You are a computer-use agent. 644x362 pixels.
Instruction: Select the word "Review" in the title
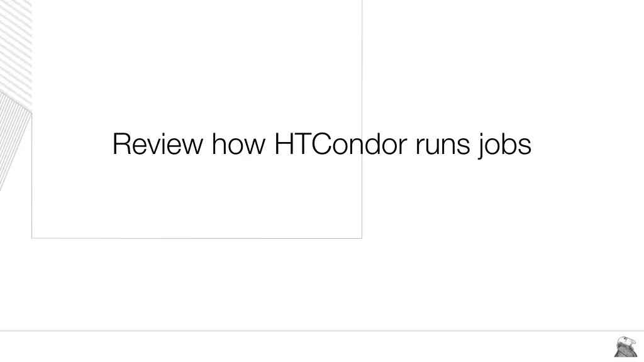[157, 144]
